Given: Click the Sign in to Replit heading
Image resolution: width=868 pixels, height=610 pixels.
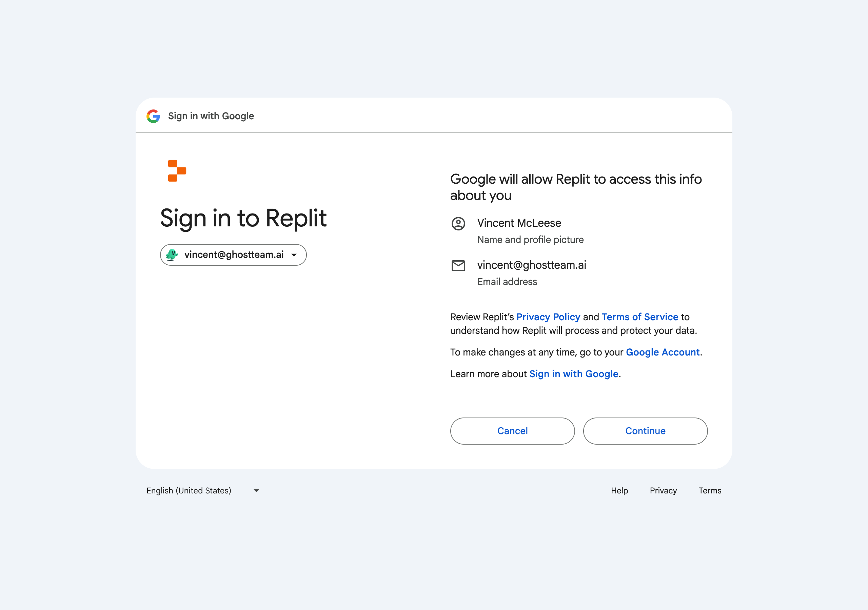Looking at the screenshot, I should coord(243,218).
